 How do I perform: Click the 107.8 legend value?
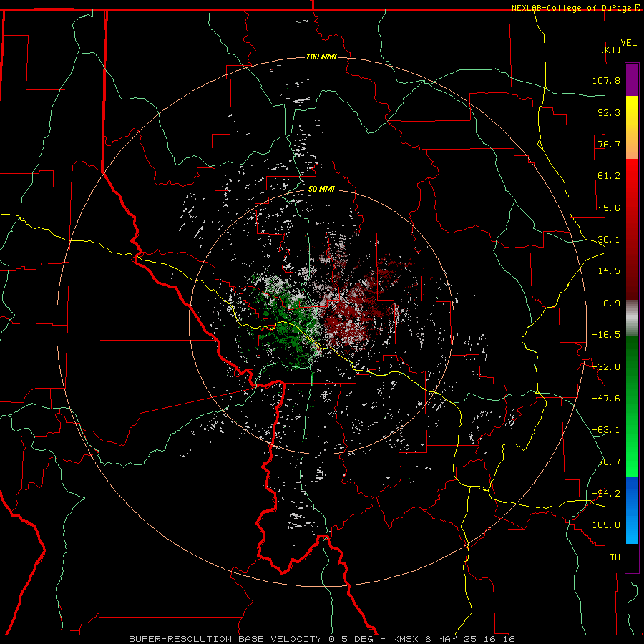pyautogui.click(x=606, y=80)
